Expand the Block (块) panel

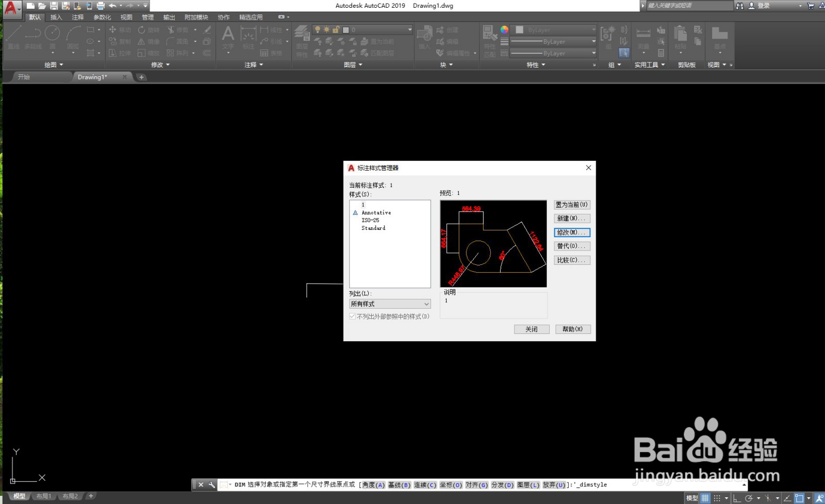click(x=447, y=65)
